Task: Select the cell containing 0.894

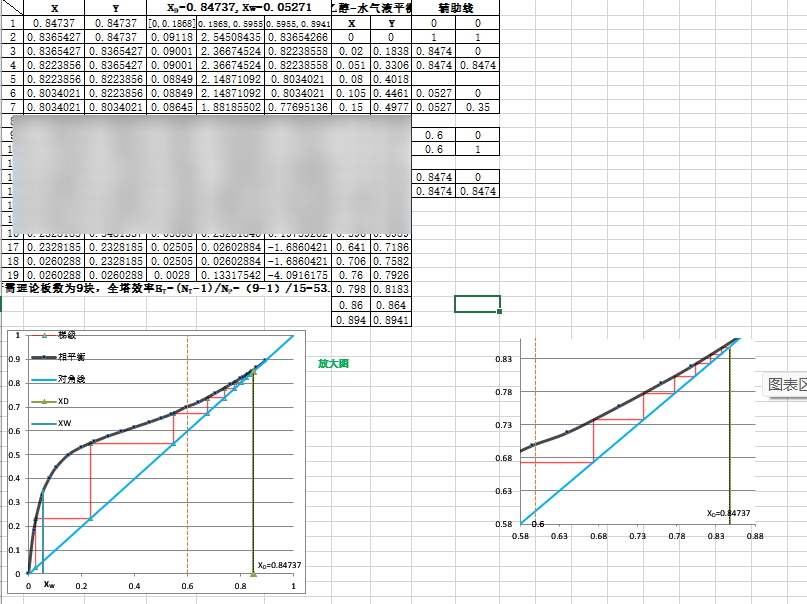Action: pyautogui.click(x=351, y=320)
